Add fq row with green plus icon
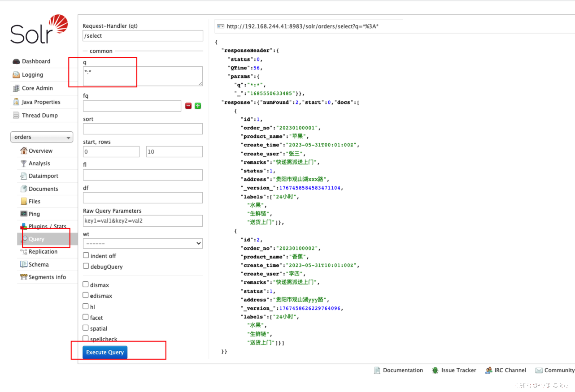The height and width of the screenshot is (392, 575). point(198,106)
